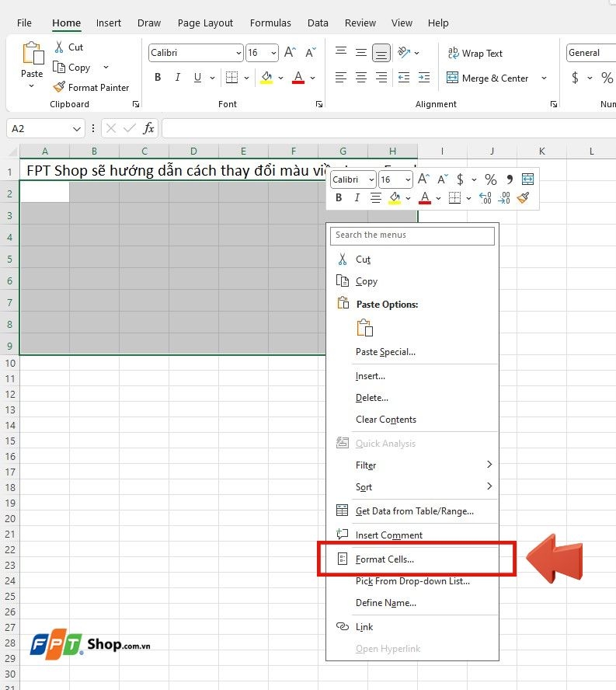Open the File menu
Screen dimensions: 616x690
(x=24, y=23)
